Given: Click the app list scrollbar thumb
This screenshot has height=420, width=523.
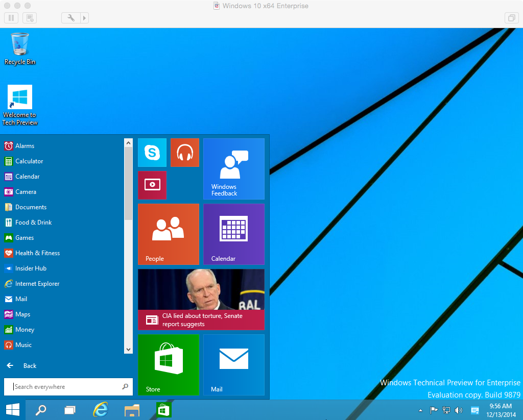Looking at the screenshot, I should (x=128, y=184).
